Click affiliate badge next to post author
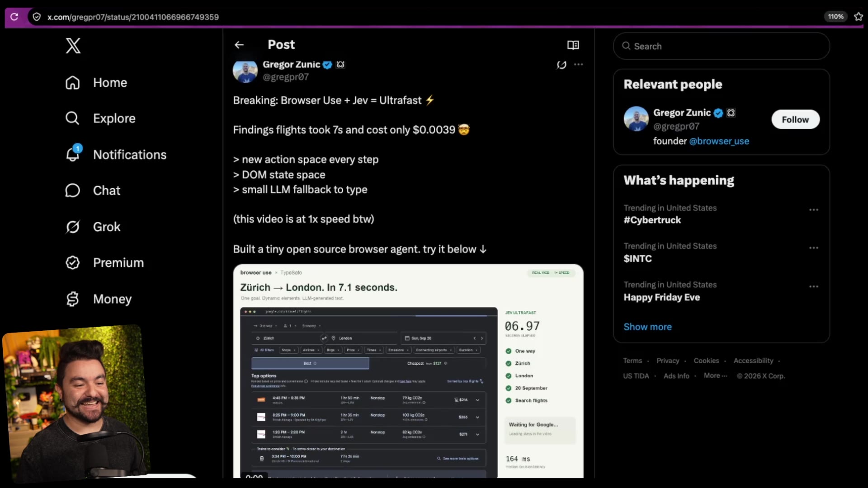 pyautogui.click(x=340, y=65)
